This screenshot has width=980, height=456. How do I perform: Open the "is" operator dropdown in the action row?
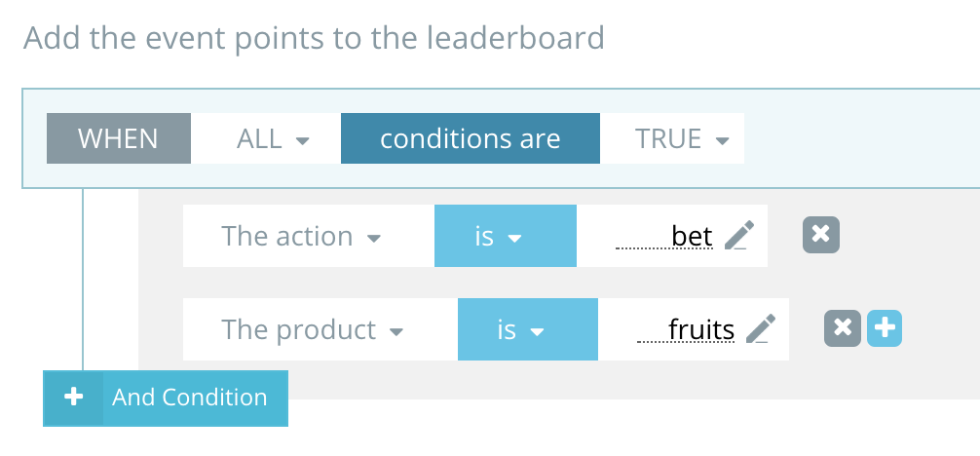(x=499, y=237)
